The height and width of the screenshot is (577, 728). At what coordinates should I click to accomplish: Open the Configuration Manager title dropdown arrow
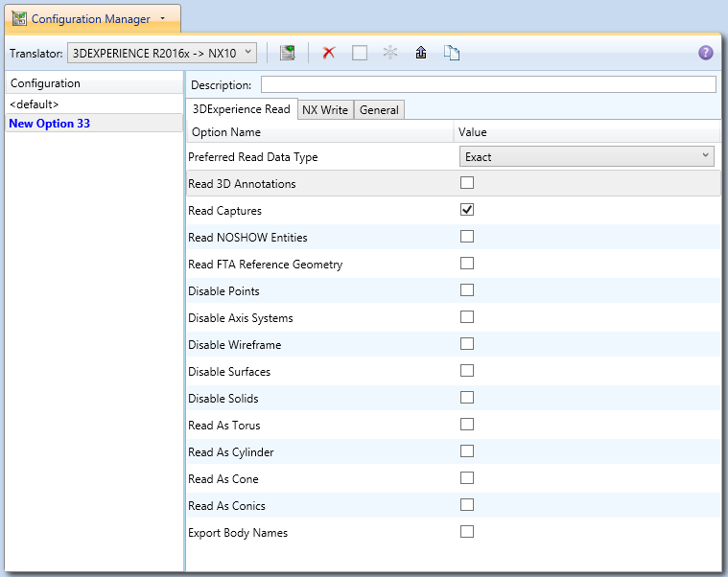tap(162, 18)
